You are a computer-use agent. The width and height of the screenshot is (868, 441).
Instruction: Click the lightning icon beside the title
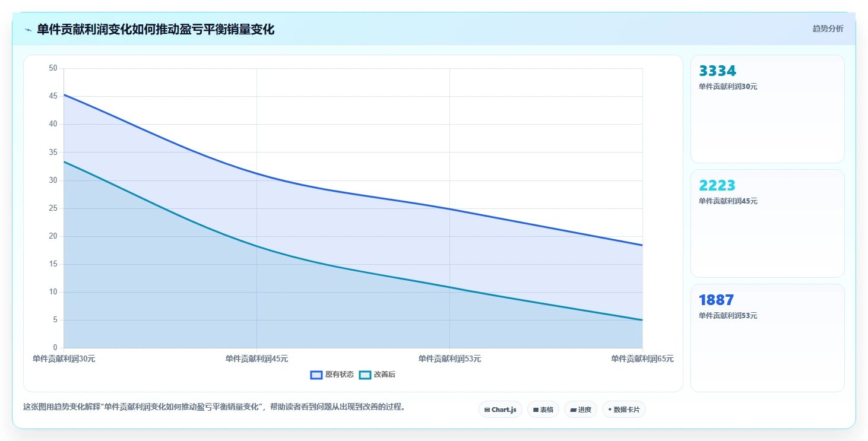tap(28, 30)
